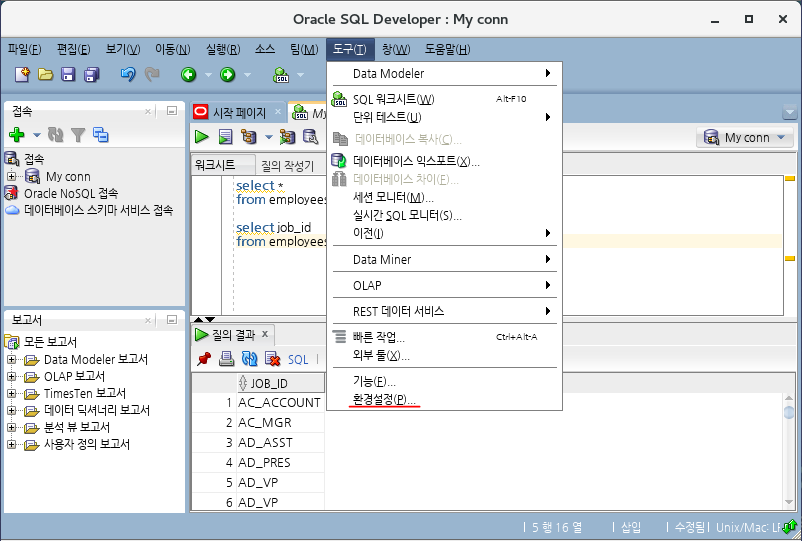Switch to the 질의 작성기 tab

coord(287,165)
